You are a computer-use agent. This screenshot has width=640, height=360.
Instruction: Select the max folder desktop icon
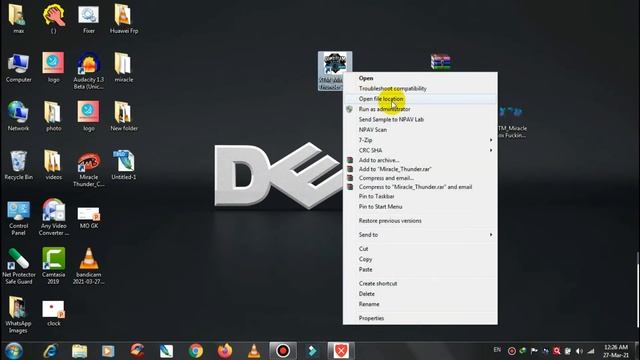[x=18, y=18]
